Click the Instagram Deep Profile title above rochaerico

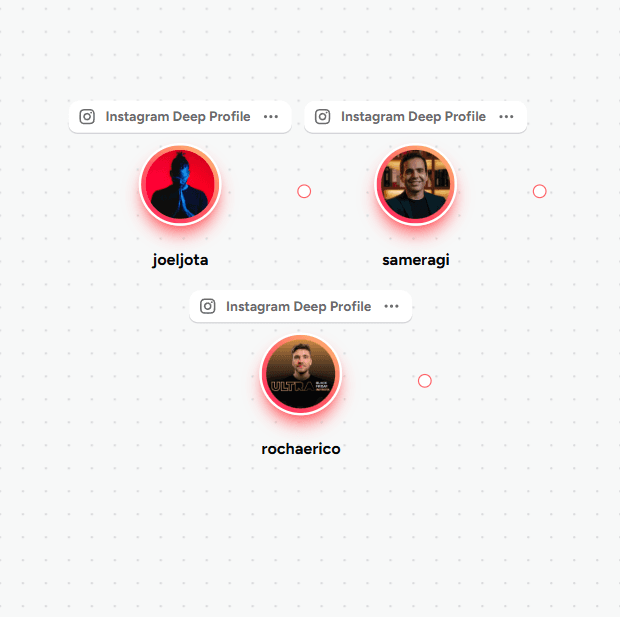point(299,306)
